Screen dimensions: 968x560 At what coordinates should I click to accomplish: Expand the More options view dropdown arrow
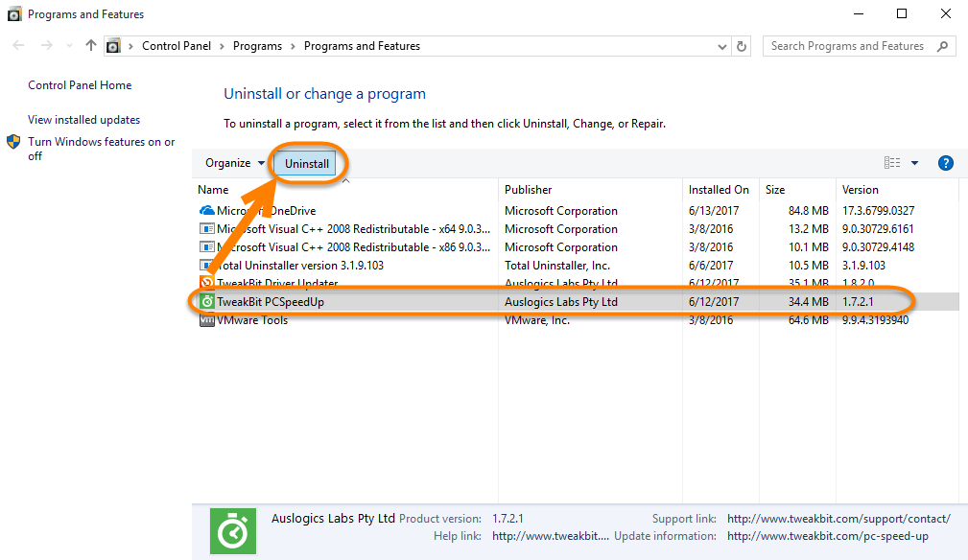click(915, 163)
